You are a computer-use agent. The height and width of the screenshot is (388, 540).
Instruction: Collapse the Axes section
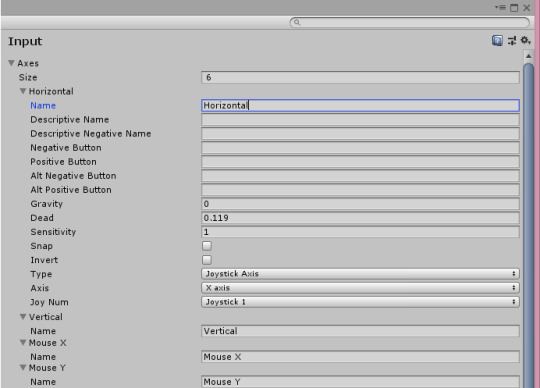click(x=11, y=63)
